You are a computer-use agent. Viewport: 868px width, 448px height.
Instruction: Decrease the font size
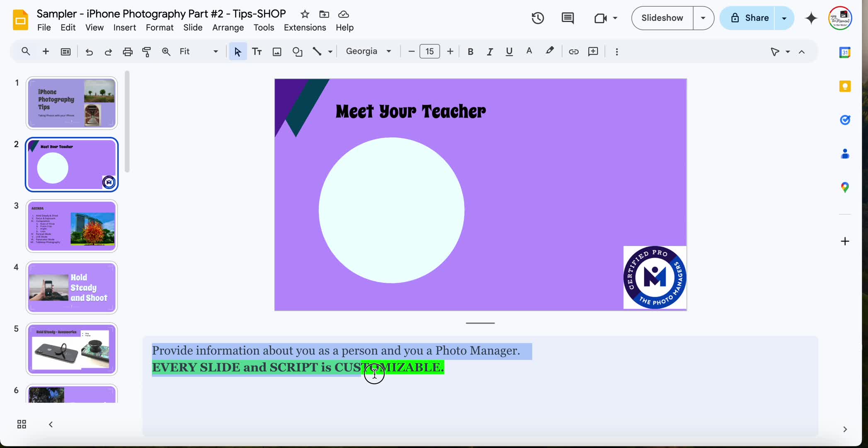tap(411, 51)
